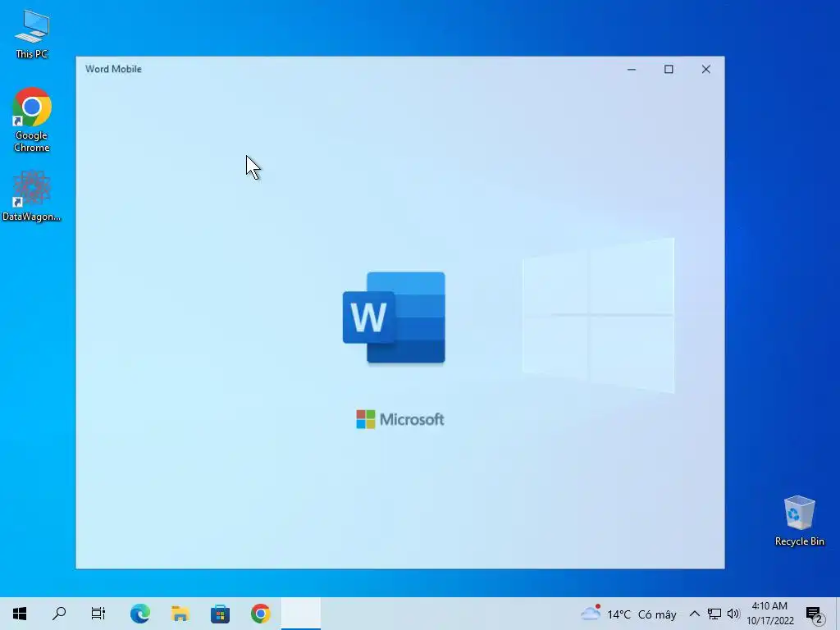This screenshot has height=630, width=840.
Task: Open File Explorer from the taskbar
Action: (x=180, y=614)
